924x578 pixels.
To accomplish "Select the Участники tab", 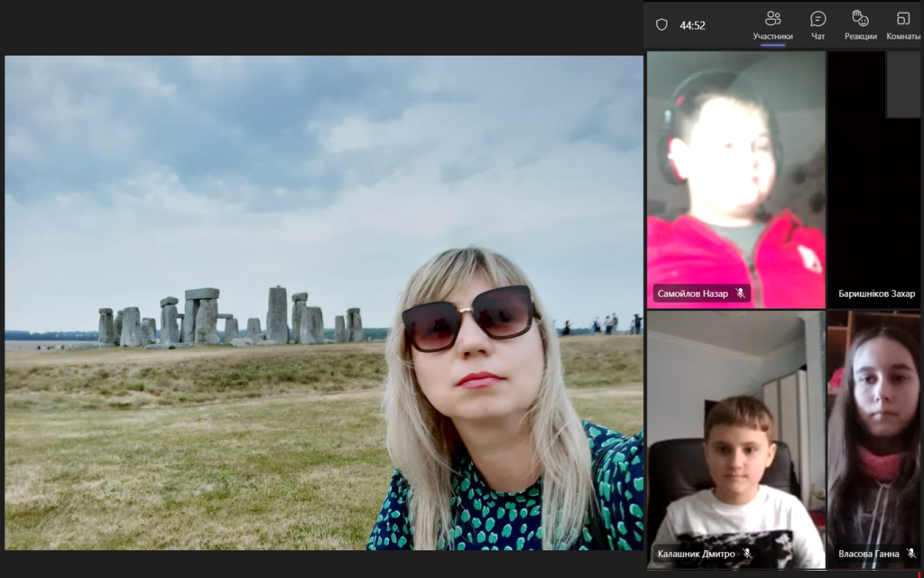I will (x=774, y=24).
